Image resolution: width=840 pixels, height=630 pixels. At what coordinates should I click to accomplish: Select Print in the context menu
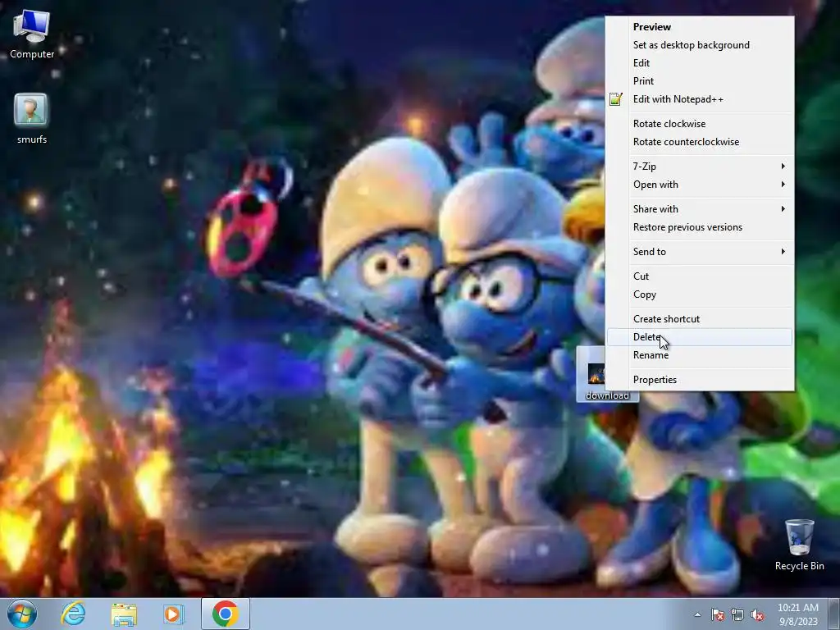click(x=700, y=81)
